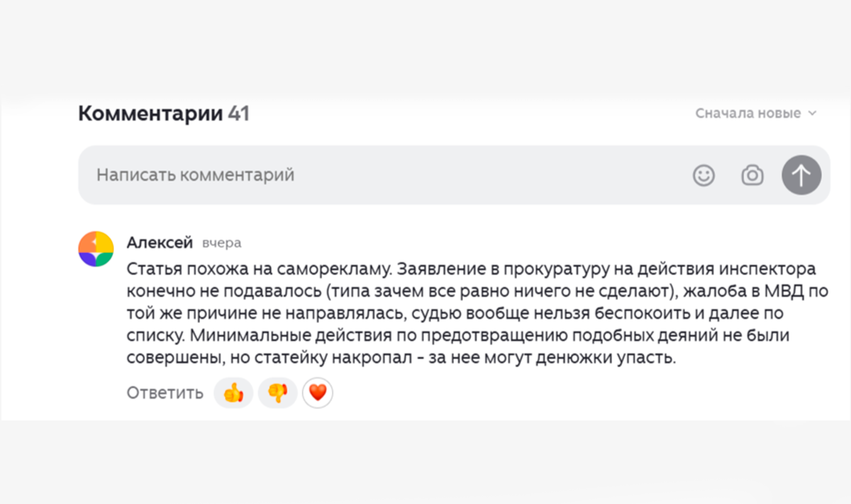The height and width of the screenshot is (504, 851).
Task: Select the 'Комментарии 41' section header
Action: point(163,113)
